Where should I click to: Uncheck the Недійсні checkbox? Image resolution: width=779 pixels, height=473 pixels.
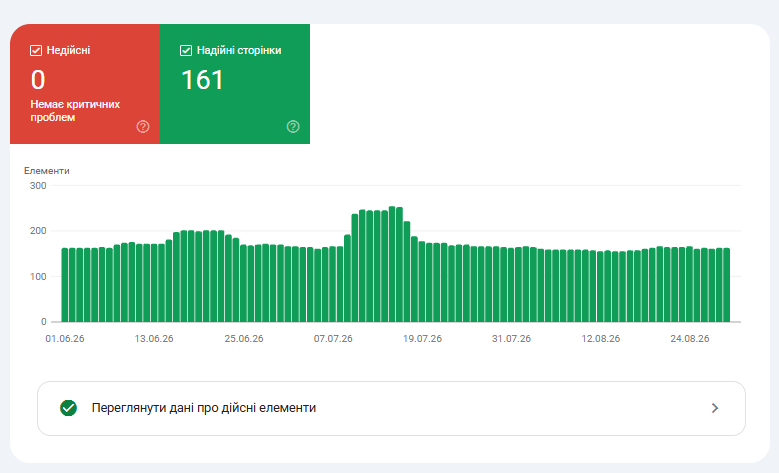[x=36, y=50]
